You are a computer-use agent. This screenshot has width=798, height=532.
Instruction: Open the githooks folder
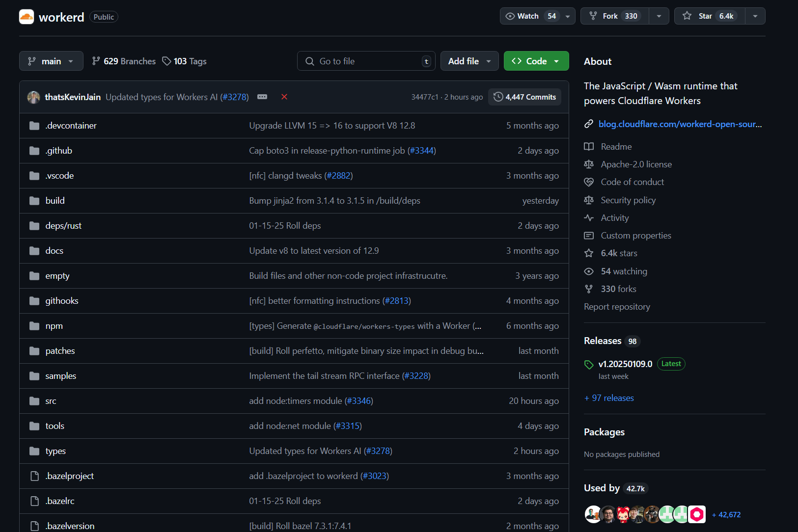(x=62, y=301)
